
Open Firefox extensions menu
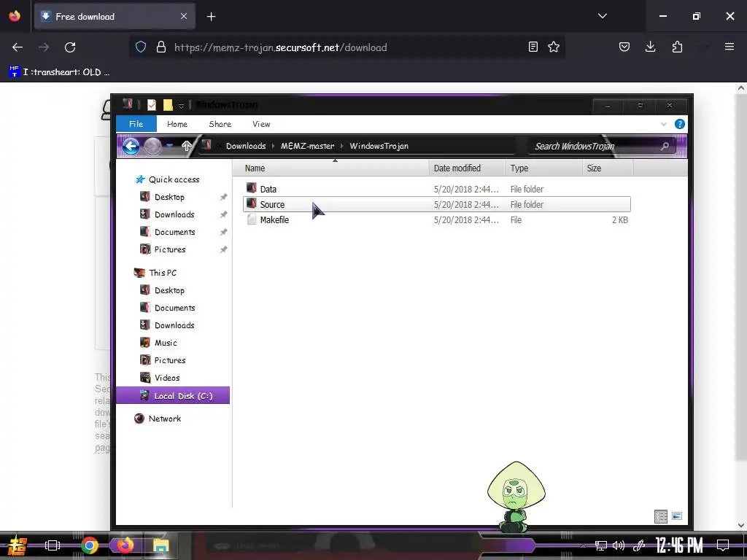(677, 47)
